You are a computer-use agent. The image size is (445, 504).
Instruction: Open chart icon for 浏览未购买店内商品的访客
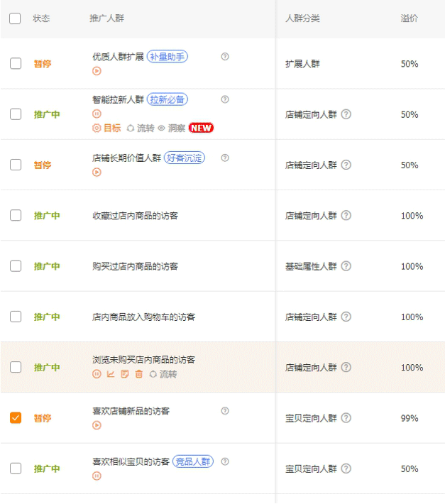click(x=111, y=374)
